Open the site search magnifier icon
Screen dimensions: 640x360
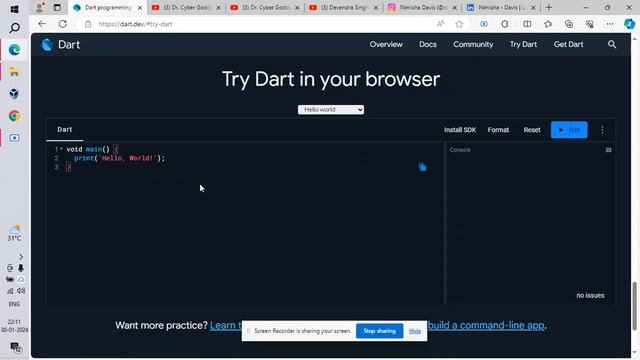pyautogui.click(x=611, y=44)
